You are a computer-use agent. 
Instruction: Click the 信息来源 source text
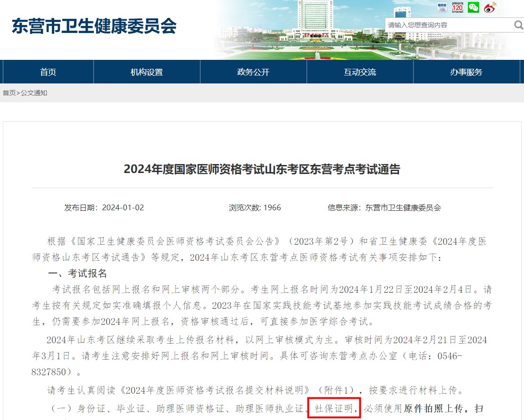[384, 207]
